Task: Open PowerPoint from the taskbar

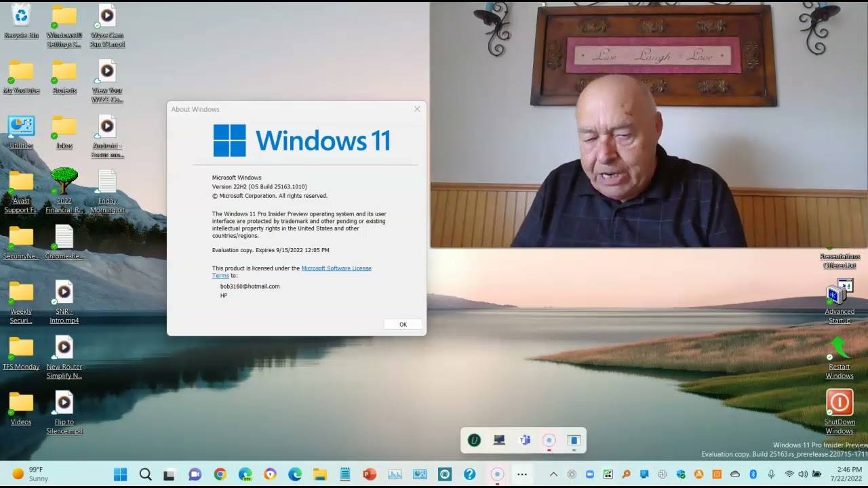Action: (x=370, y=474)
